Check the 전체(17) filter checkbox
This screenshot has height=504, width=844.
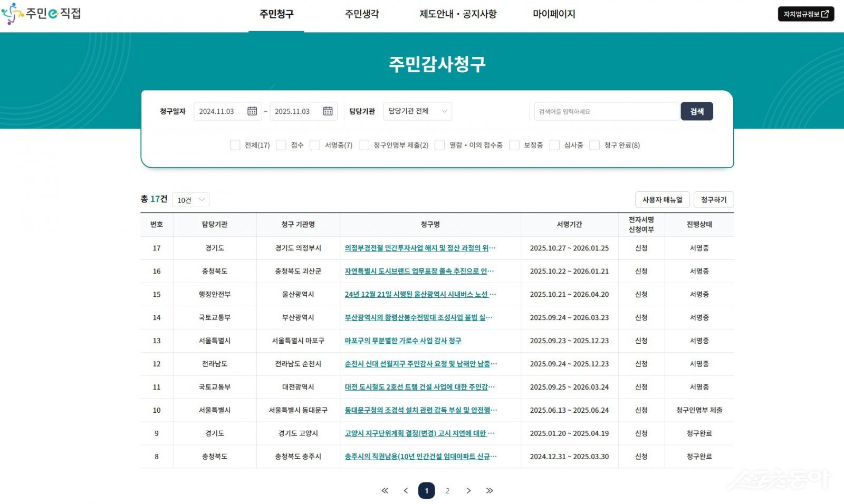(235, 145)
